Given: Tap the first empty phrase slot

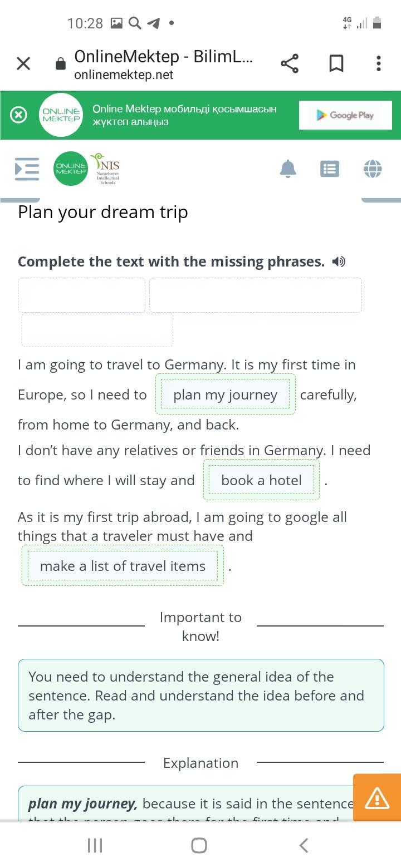Looking at the screenshot, I should coord(81,295).
